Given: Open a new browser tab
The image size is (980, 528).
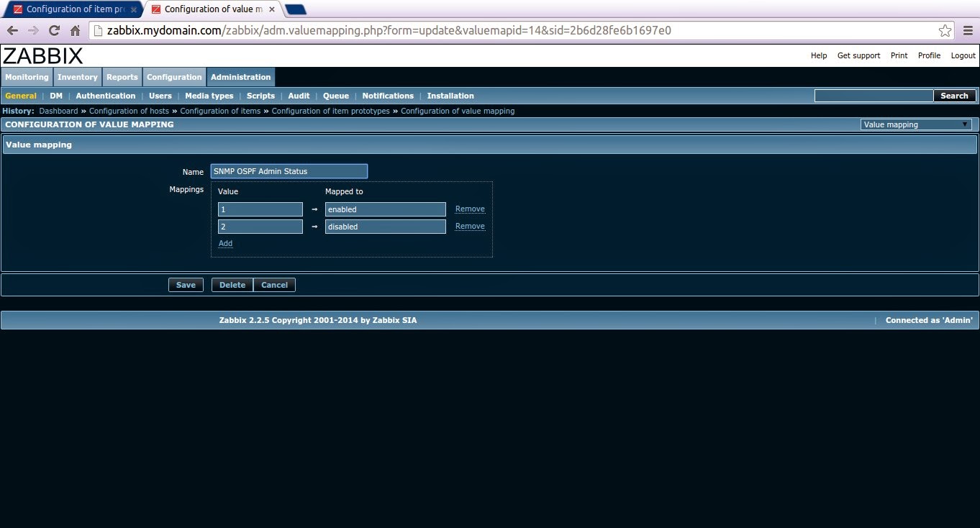Looking at the screenshot, I should click(x=295, y=9).
